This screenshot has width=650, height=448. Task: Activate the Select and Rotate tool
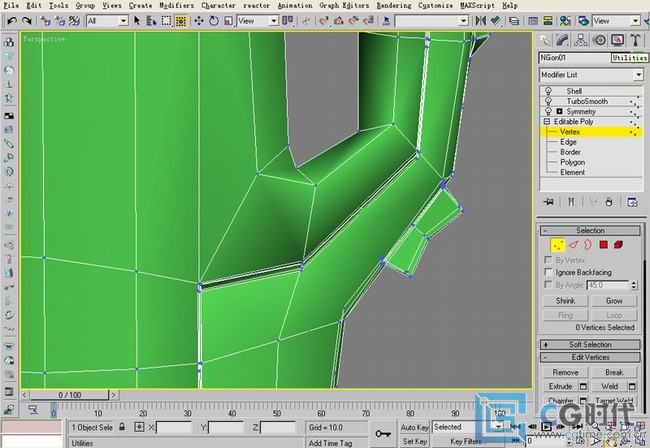point(214,21)
